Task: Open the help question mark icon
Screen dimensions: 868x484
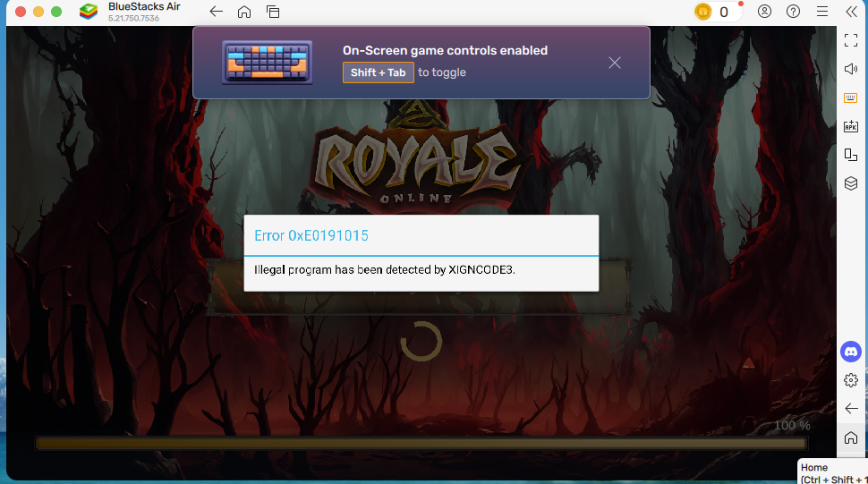Action: 793,12
